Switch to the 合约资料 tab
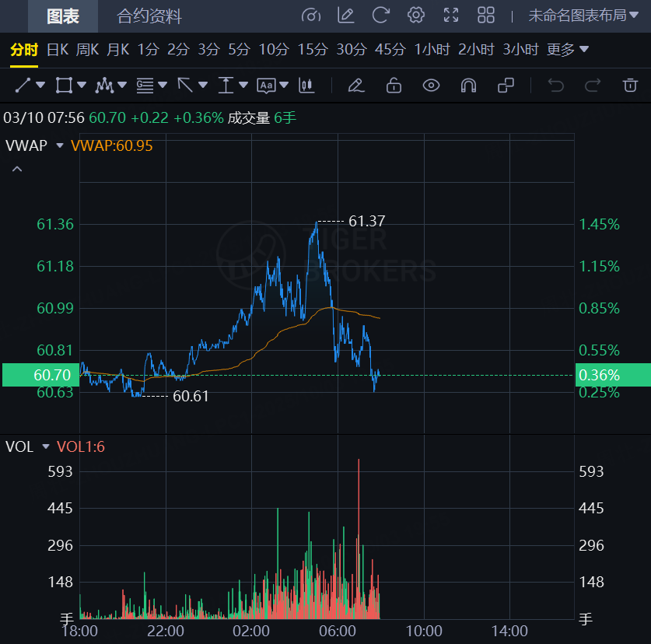This screenshot has width=651, height=644. (x=149, y=16)
